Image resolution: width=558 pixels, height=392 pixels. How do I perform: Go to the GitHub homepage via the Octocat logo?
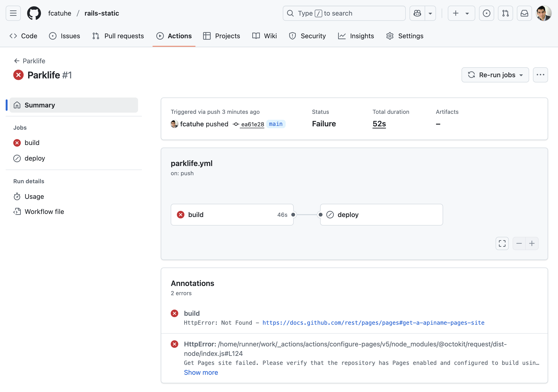34,13
